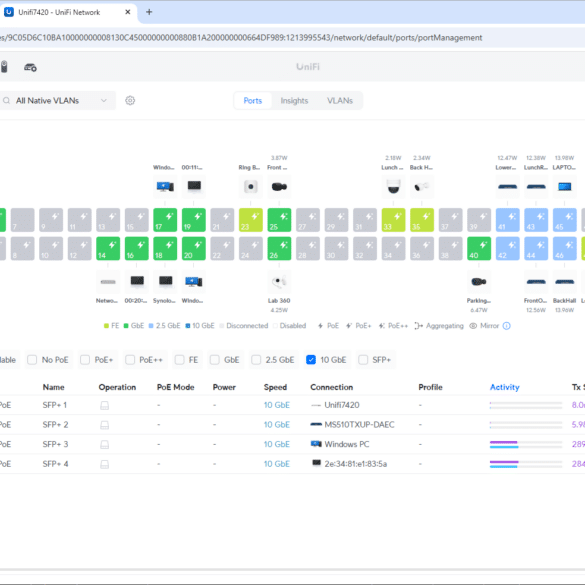585x585 pixels.
Task: Select port 18 in bottom row
Action: point(165,248)
